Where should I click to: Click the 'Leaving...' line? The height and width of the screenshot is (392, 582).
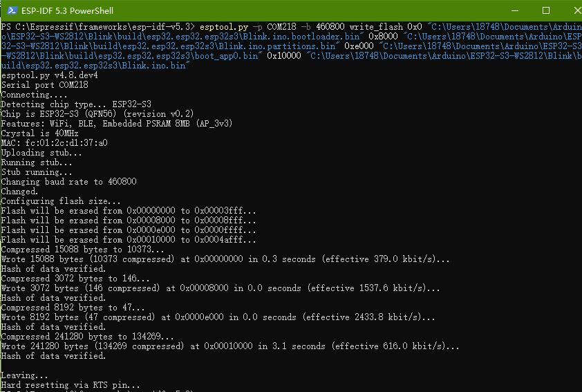(x=24, y=375)
